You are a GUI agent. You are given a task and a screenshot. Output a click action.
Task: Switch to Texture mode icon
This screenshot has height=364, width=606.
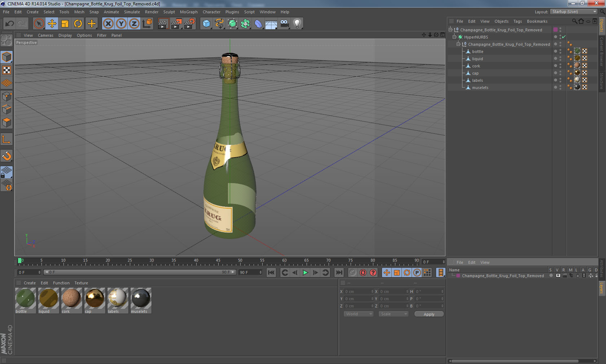pos(6,70)
